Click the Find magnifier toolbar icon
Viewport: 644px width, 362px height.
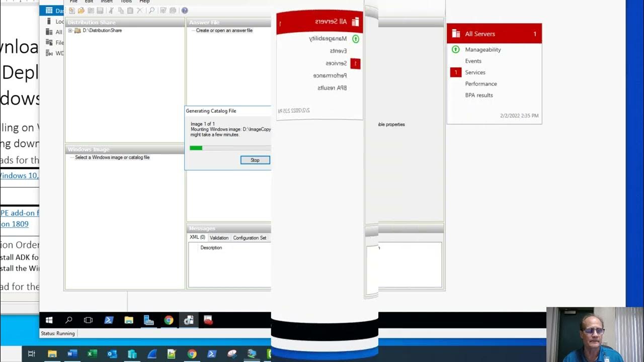click(x=151, y=11)
